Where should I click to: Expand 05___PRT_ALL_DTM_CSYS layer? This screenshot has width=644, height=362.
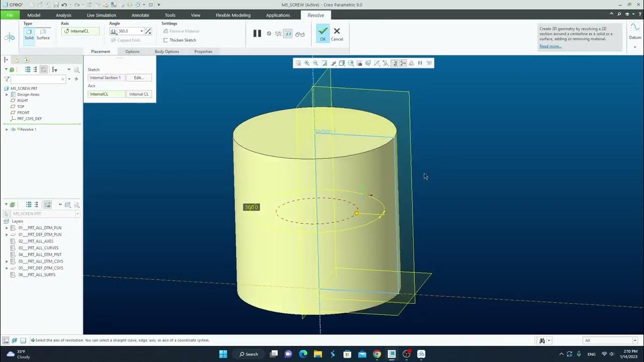[7, 261]
